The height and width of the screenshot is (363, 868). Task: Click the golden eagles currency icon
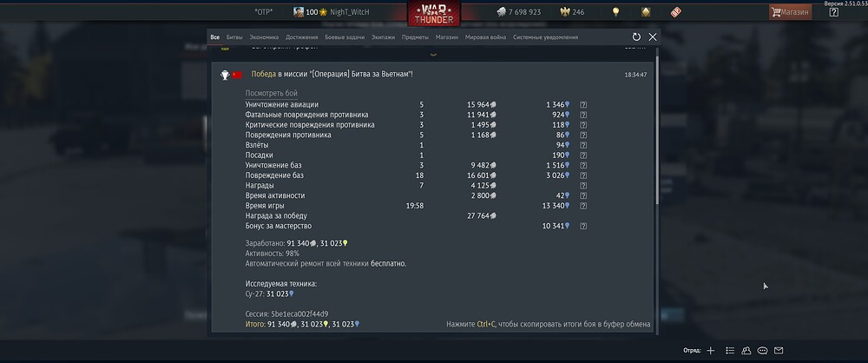pyautogui.click(x=565, y=11)
